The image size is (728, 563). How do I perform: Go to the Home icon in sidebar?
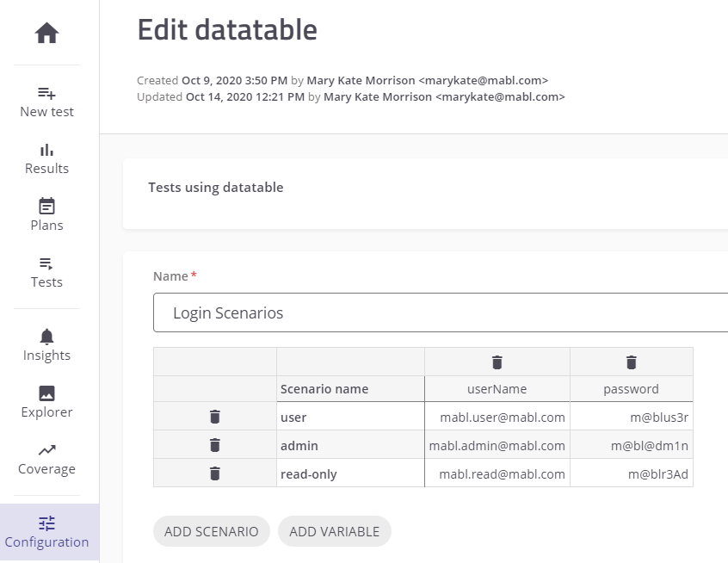tap(46, 33)
